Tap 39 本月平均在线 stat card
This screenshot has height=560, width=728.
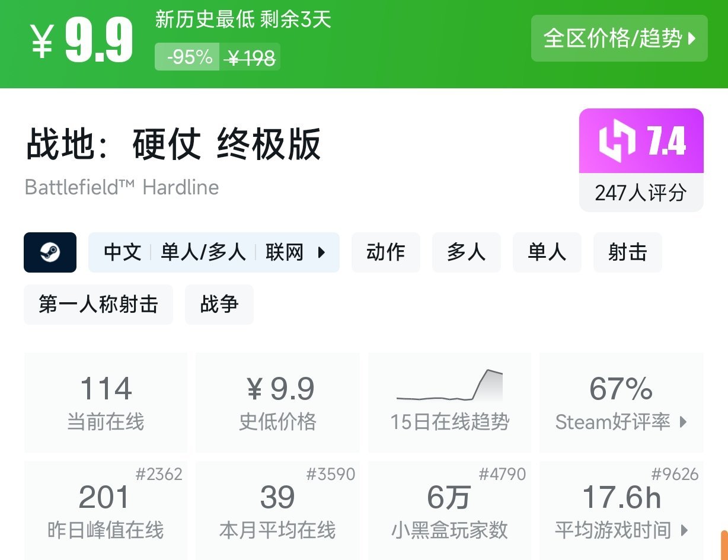277,511
